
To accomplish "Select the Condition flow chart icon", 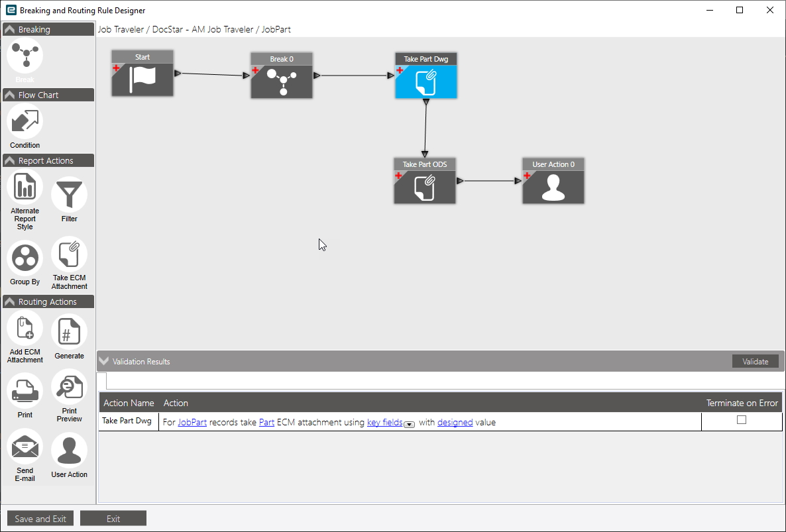I will [25, 122].
